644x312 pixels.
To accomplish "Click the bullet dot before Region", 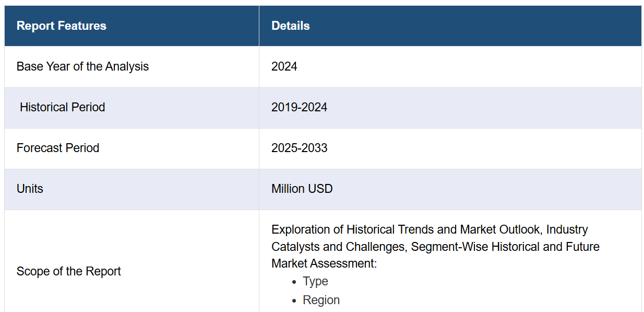I will 294,301.
